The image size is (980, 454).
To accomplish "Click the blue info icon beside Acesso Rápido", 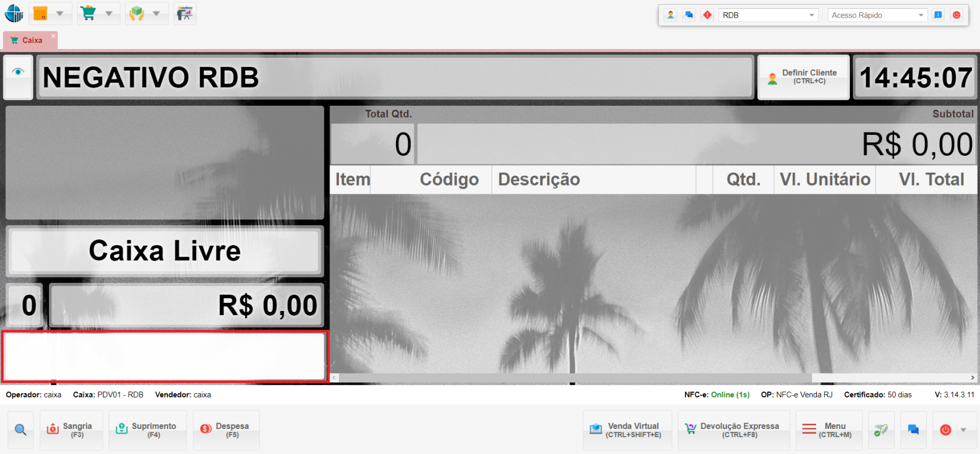I will (x=938, y=15).
